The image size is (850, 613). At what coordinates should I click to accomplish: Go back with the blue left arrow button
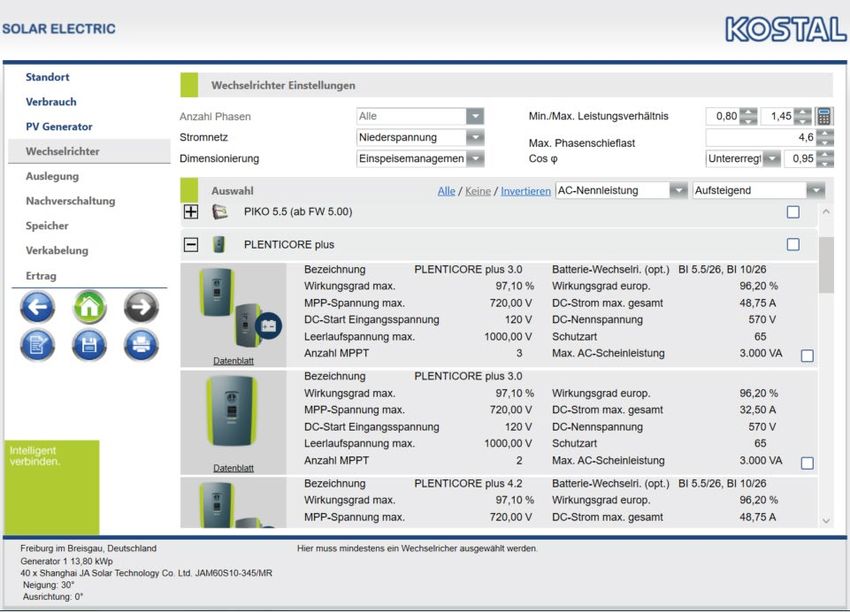[37, 307]
